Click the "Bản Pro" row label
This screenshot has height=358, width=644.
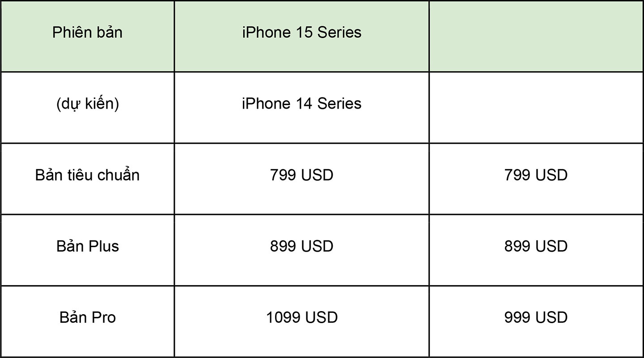87,317
